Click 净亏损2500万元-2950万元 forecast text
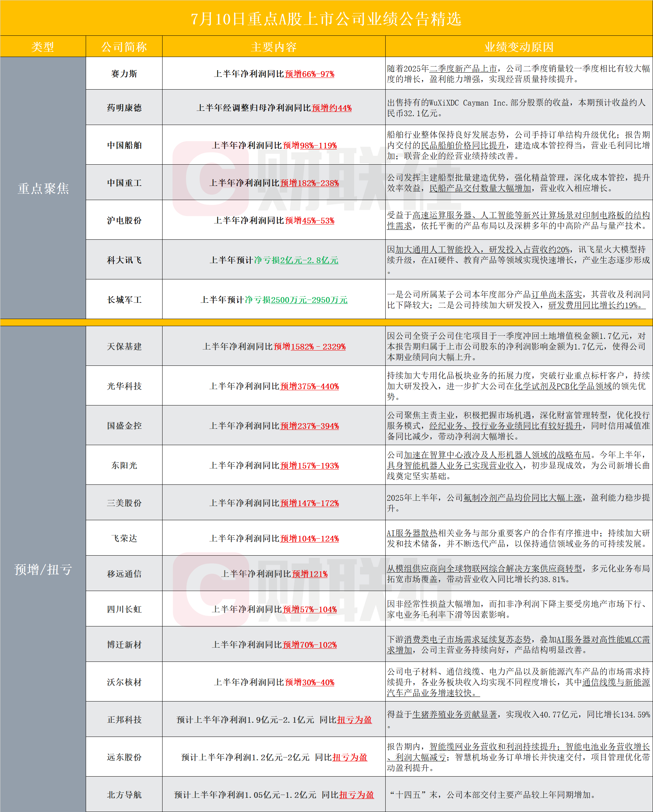Screen dimensions: 653x812 pyautogui.click(x=296, y=300)
